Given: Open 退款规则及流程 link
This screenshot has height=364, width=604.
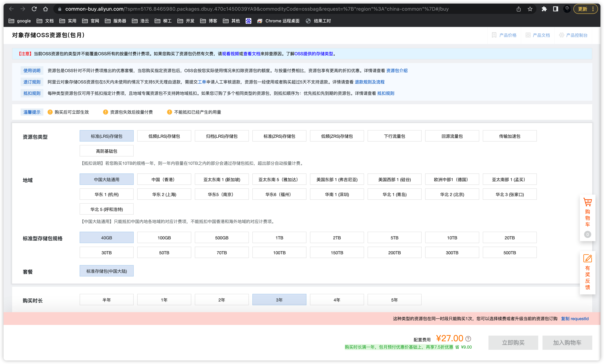Looking at the screenshot, I should (x=369, y=82).
